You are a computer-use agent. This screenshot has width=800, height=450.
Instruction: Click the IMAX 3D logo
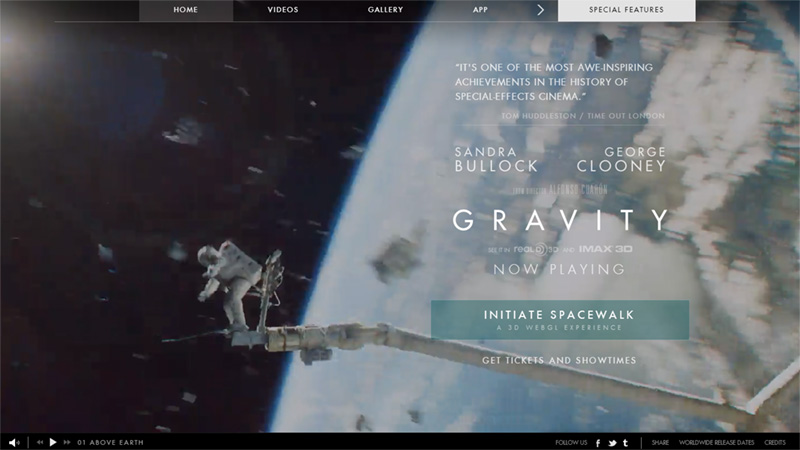pyautogui.click(x=605, y=249)
